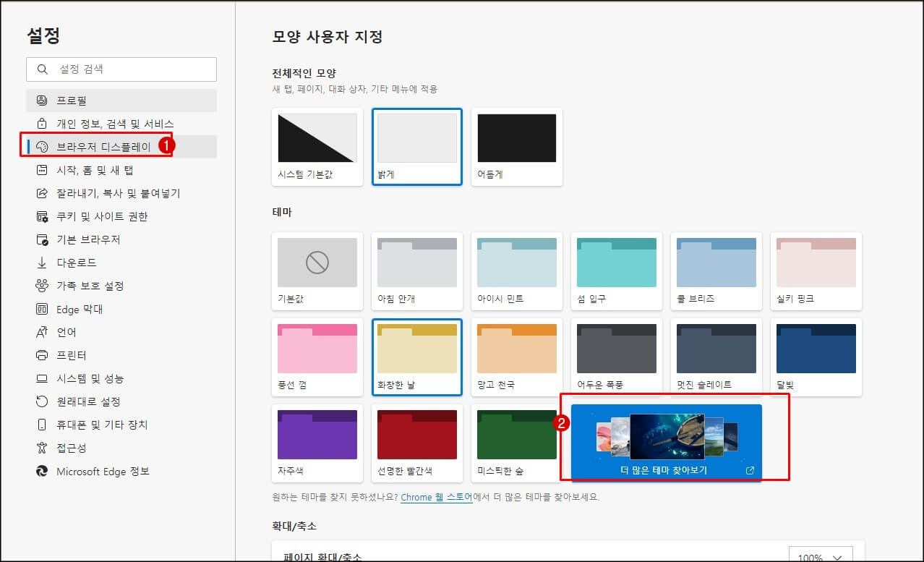
Task: Click the profile icon beside 프로필
Action: (42, 101)
